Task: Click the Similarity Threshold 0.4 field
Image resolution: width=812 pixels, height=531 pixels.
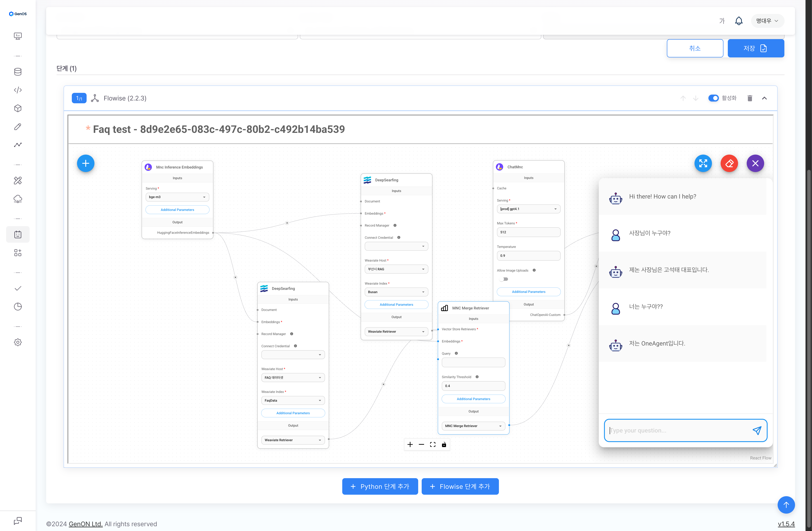Action: pyautogui.click(x=473, y=386)
